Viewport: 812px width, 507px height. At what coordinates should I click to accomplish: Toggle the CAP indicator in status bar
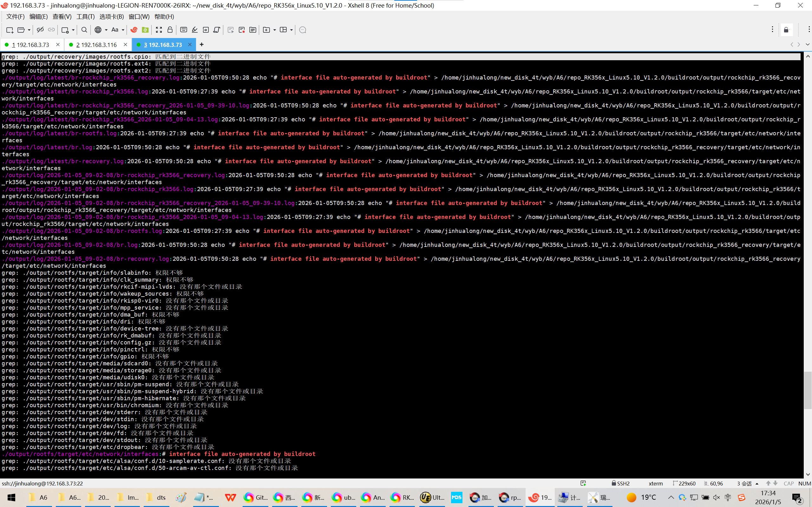[789, 483]
